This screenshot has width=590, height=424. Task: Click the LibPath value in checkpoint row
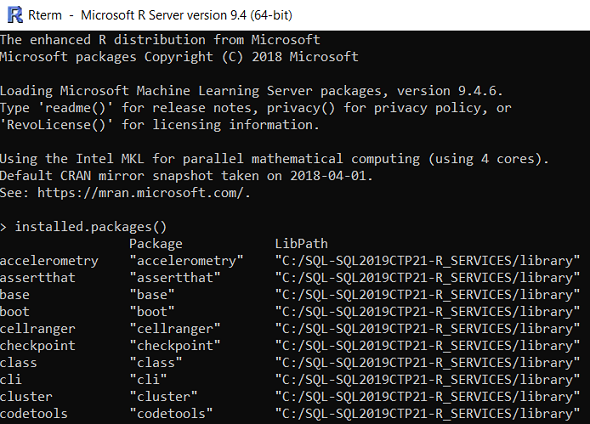(427, 346)
